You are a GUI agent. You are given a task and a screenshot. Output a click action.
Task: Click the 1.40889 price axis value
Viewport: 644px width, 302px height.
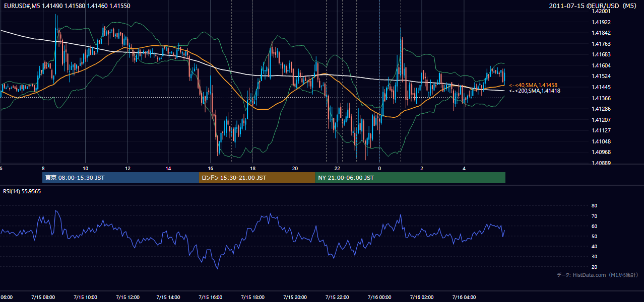coord(602,163)
